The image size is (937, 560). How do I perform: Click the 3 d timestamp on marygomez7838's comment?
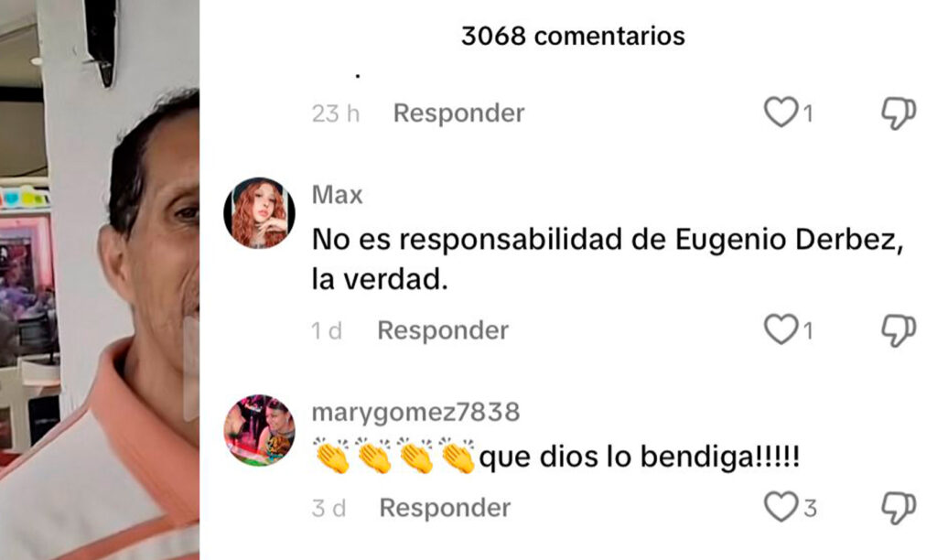[328, 508]
